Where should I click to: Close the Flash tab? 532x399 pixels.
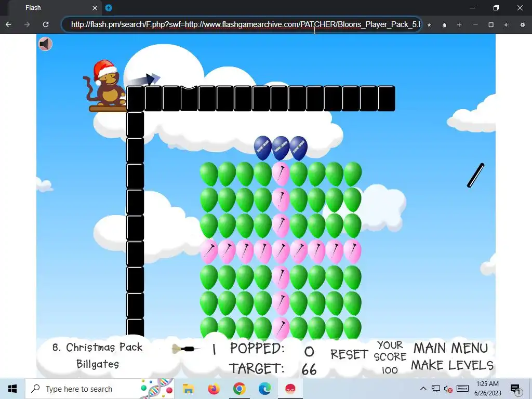click(95, 8)
